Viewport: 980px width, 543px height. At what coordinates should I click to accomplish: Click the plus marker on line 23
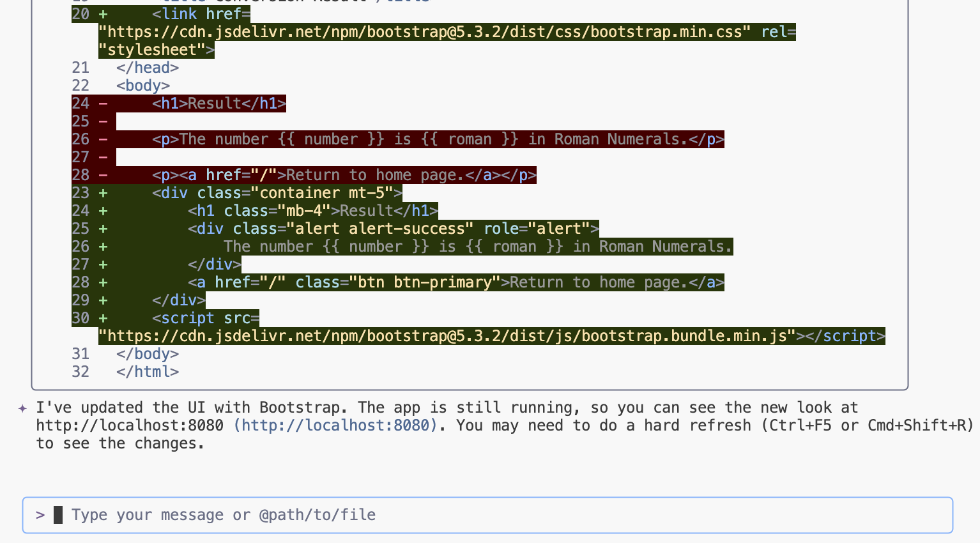pos(103,193)
